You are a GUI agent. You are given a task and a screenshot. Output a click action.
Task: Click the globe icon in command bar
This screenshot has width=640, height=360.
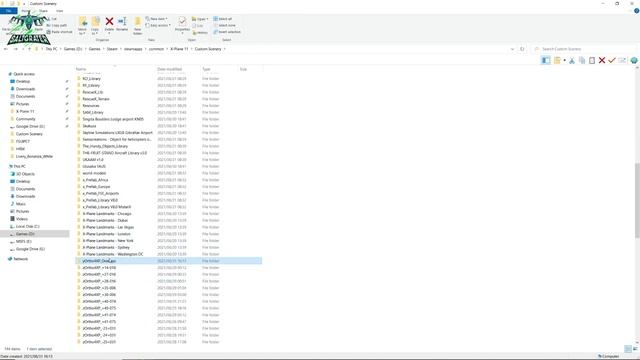(634, 60)
